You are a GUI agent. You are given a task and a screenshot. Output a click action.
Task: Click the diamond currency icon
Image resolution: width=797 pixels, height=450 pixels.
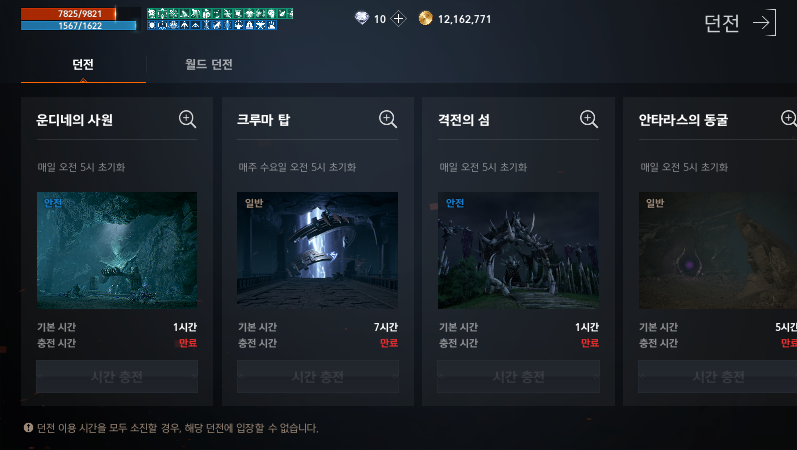coord(361,19)
